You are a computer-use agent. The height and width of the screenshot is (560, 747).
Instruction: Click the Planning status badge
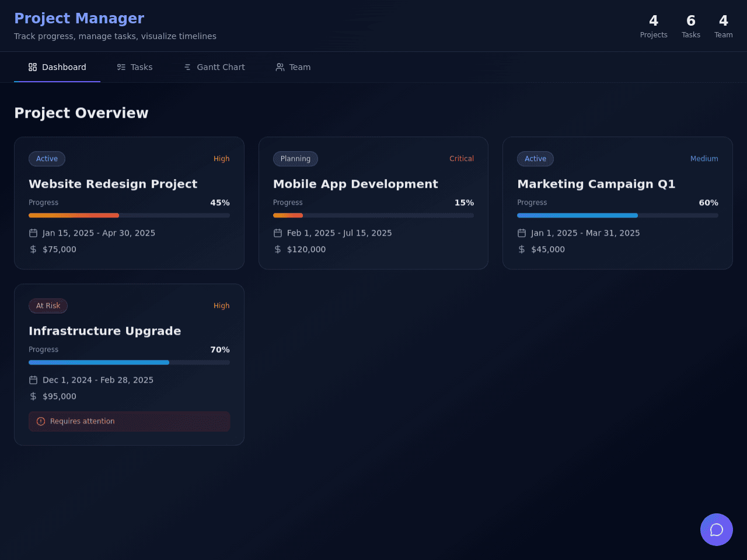pos(295,159)
